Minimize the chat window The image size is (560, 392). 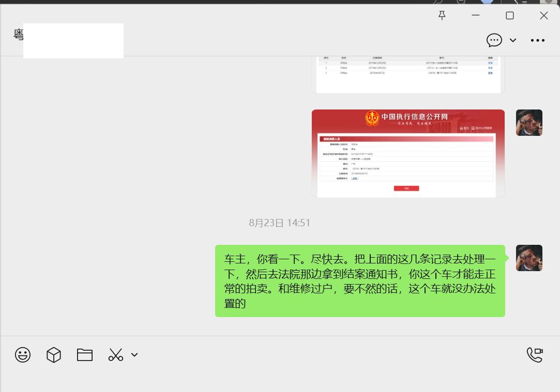click(x=476, y=15)
